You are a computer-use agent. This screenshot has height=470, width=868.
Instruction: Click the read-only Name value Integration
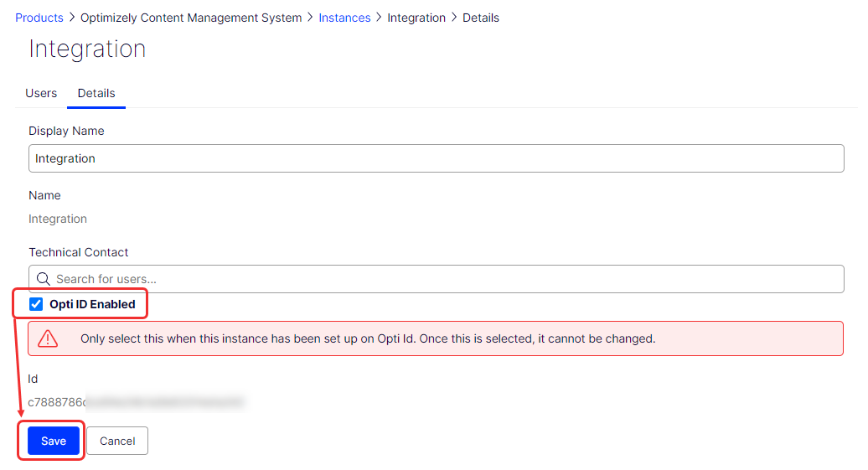(58, 219)
